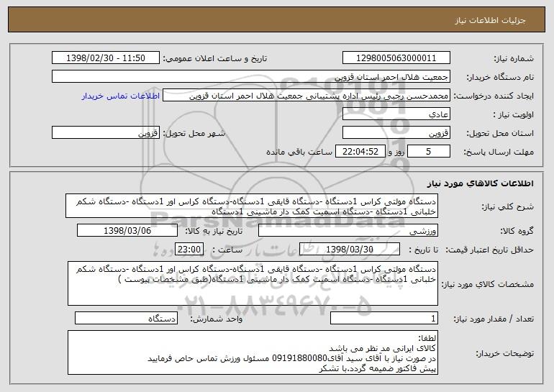554x392 pixels.
Task: Click the label نام دستگاه خریدار
Action: 500,77
